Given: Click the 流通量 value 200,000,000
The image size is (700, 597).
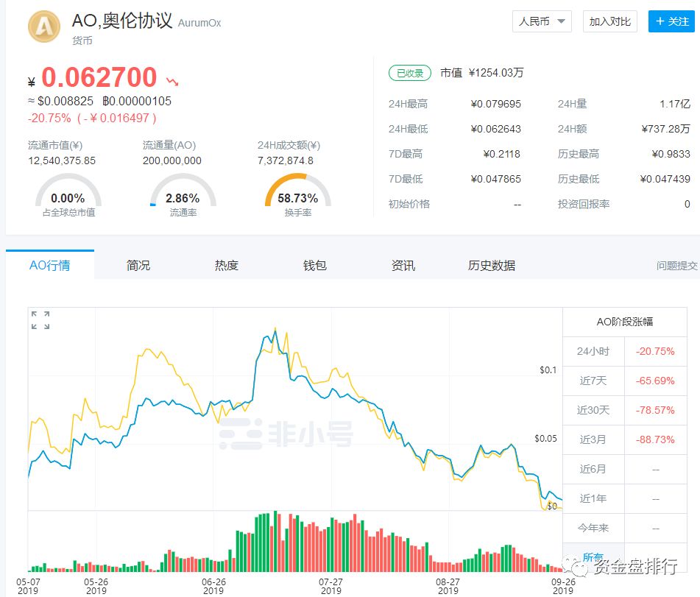Looking at the screenshot, I should (x=172, y=160).
